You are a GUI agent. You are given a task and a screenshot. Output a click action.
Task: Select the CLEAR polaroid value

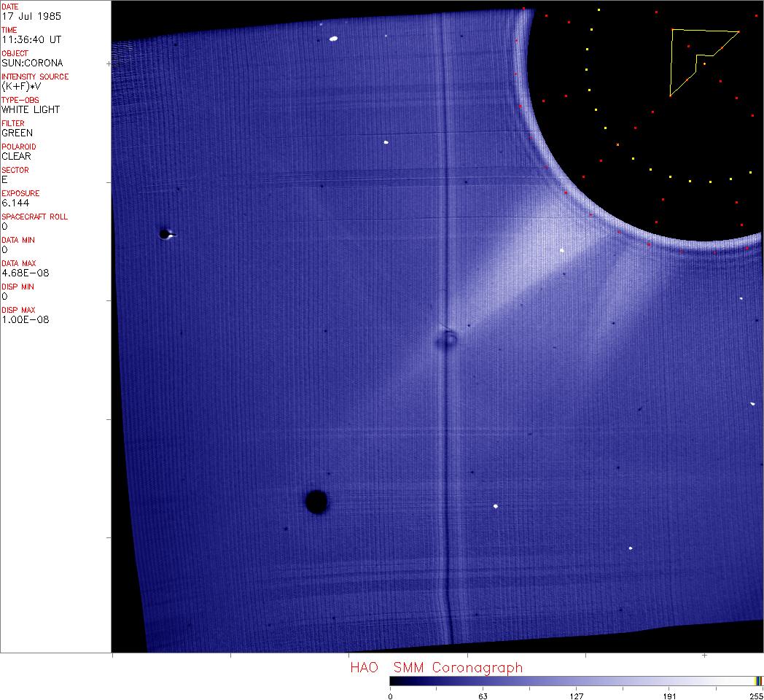(16, 156)
